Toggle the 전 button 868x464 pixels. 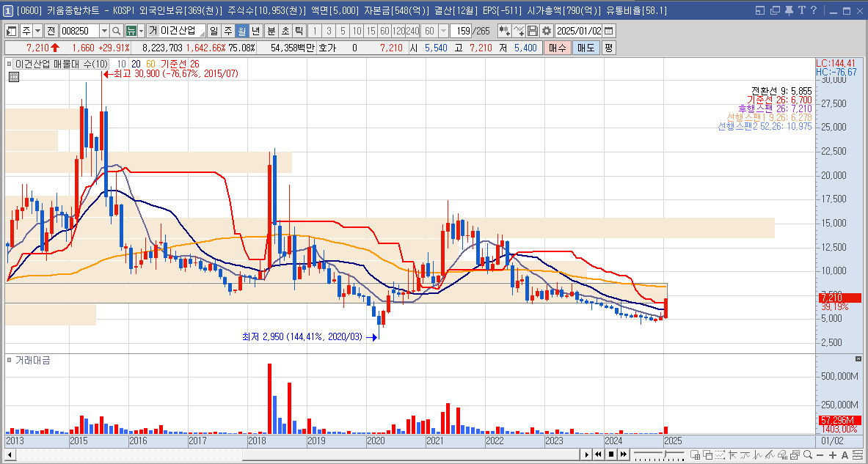(x=51, y=31)
